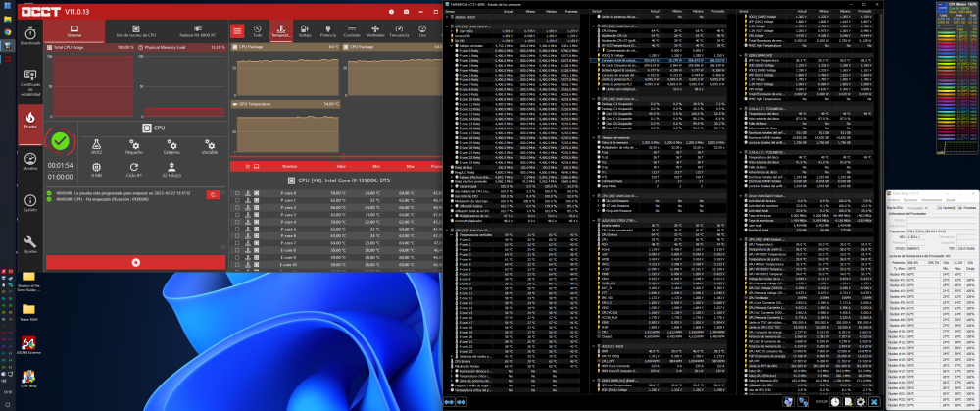Open the OCCT Monitor section
The height and width of the screenshot is (411, 980).
(30, 161)
